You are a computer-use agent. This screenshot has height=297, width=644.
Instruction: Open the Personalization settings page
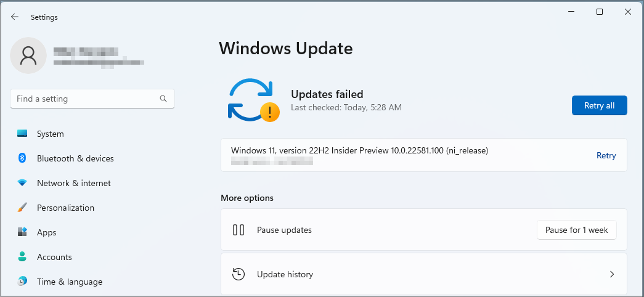coord(65,208)
